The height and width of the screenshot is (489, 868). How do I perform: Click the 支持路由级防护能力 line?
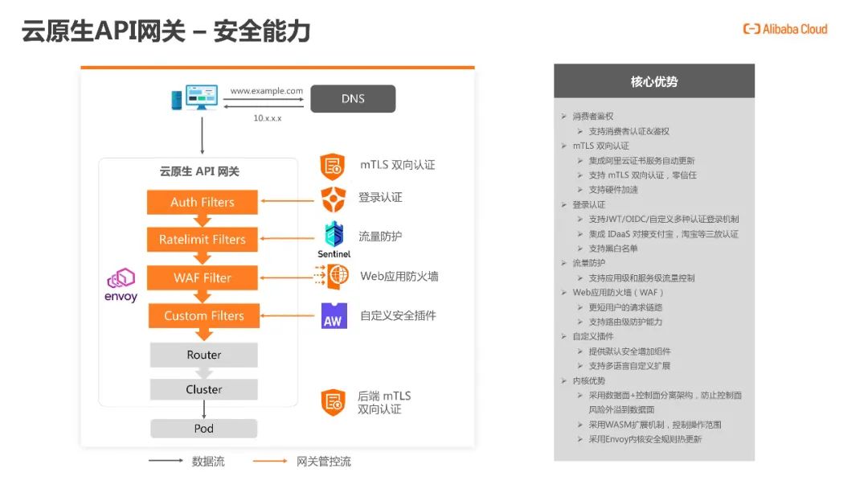coord(625,322)
